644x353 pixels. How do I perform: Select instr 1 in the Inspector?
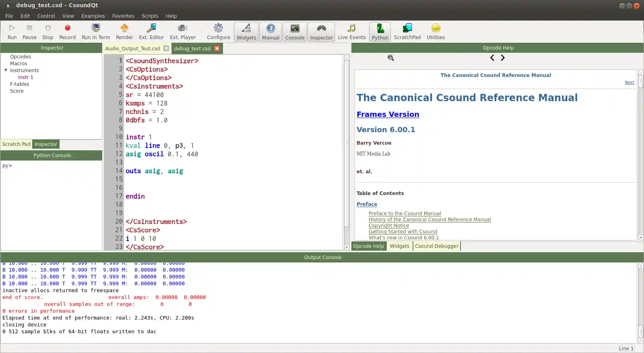coord(26,77)
